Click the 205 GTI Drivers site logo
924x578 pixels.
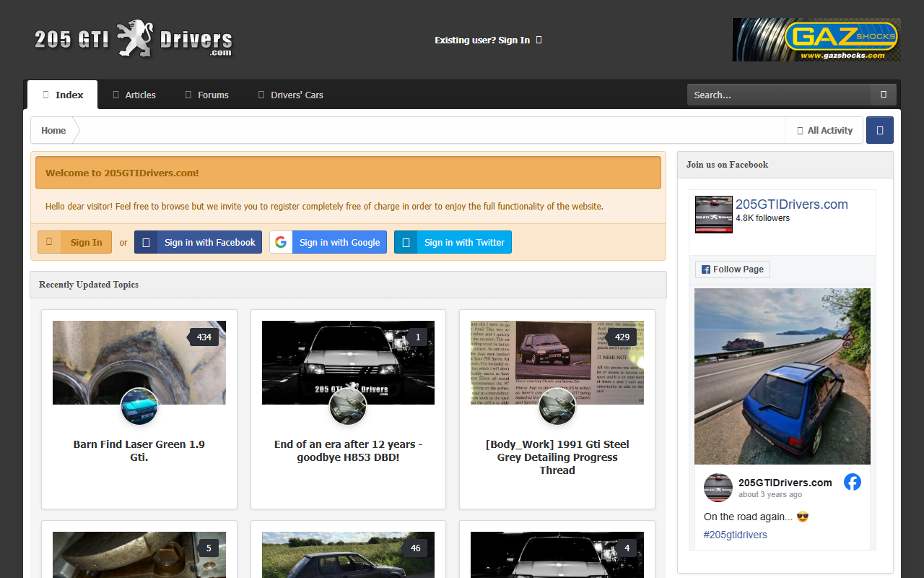134,39
